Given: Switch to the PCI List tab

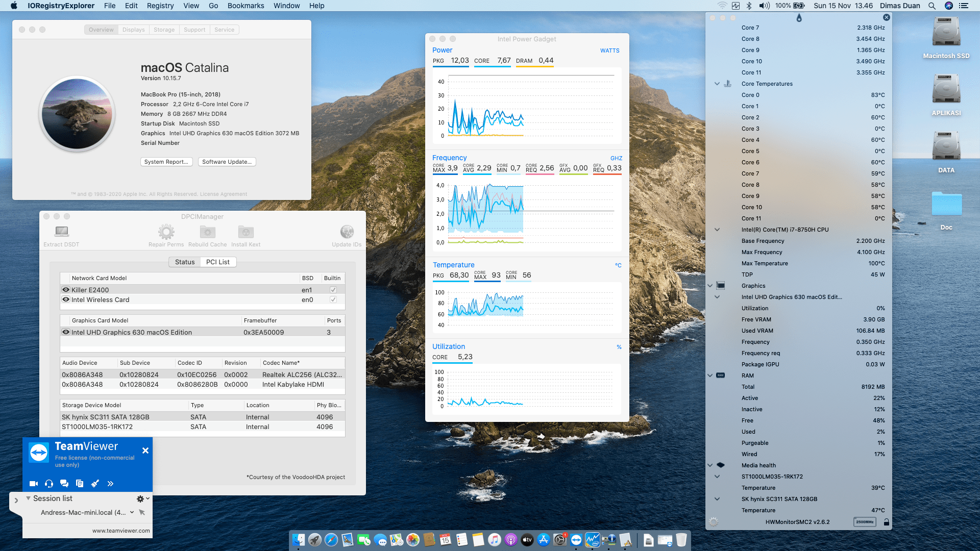Looking at the screenshot, I should point(218,262).
